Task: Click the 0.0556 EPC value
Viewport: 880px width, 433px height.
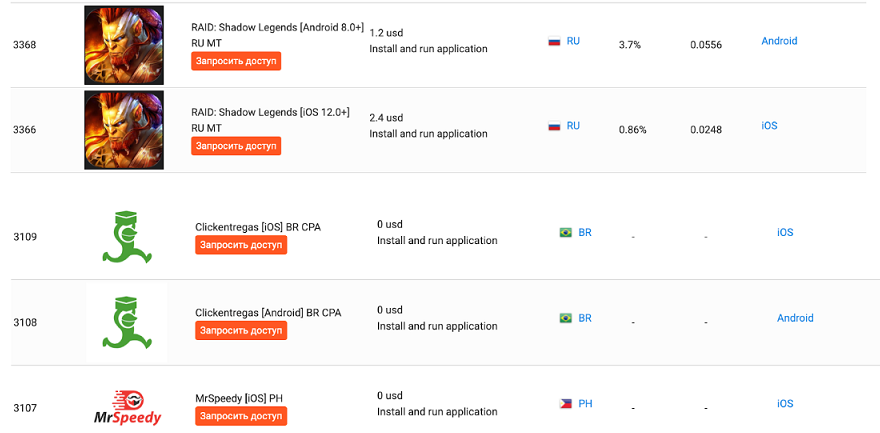Action: 706,45
